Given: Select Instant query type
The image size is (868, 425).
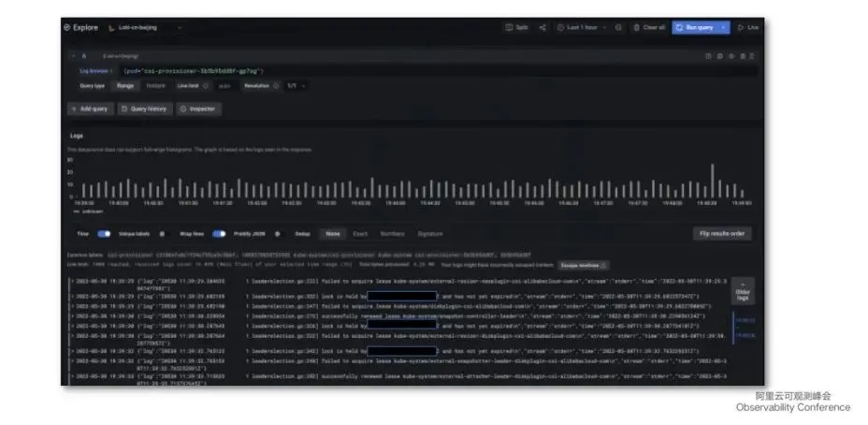Looking at the screenshot, I should (x=155, y=86).
